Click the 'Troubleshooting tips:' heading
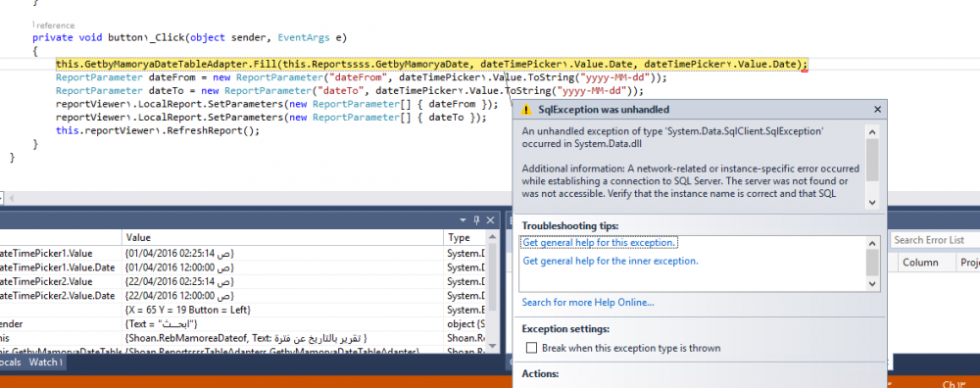The height and width of the screenshot is (388, 980). coord(570,225)
